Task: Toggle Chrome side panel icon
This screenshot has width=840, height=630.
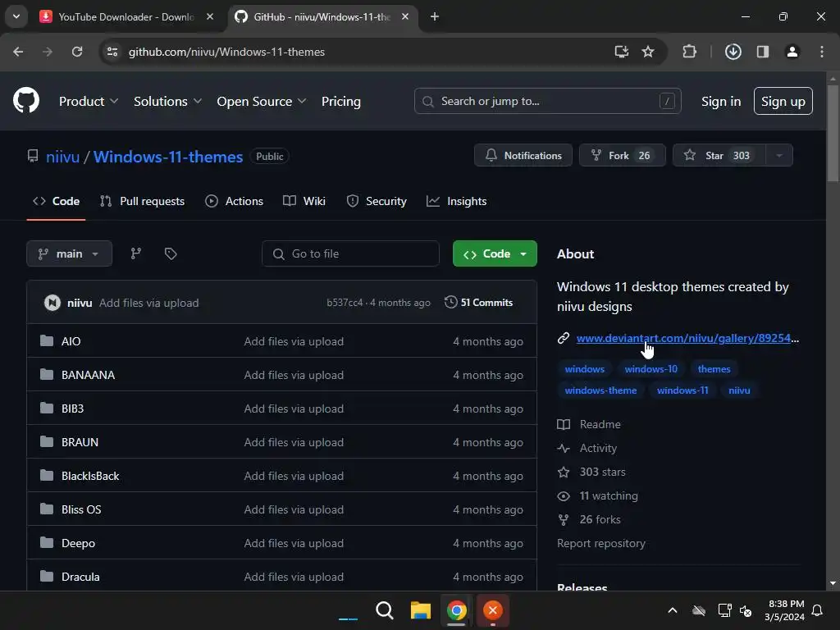Action: [x=763, y=52]
